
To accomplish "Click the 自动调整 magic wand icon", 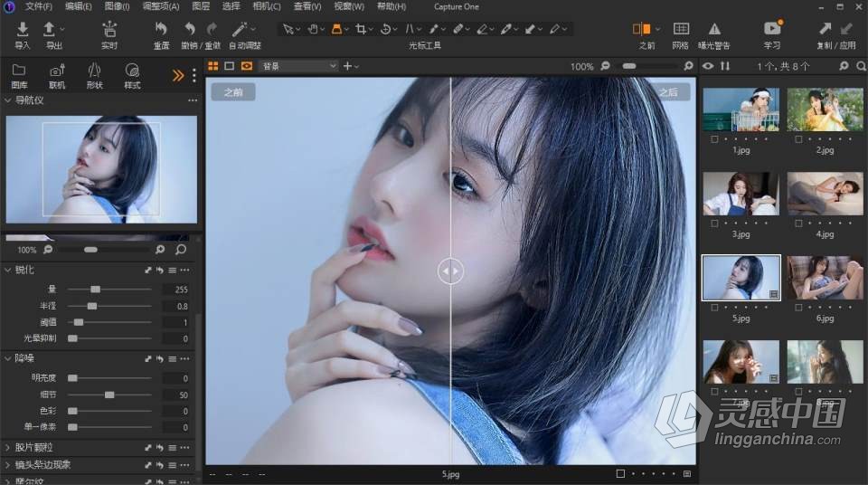I will (x=239, y=29).
